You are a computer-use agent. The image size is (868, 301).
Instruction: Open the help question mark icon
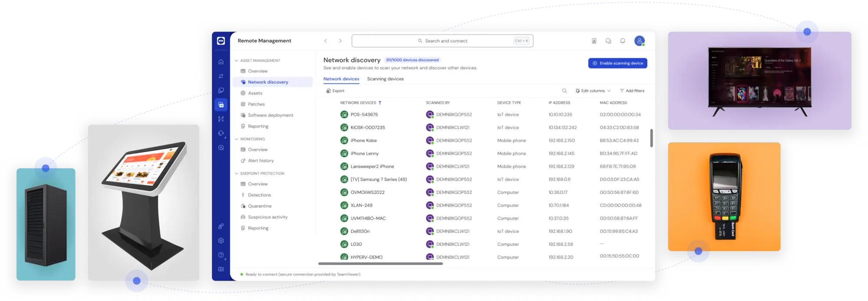point(221,255)
